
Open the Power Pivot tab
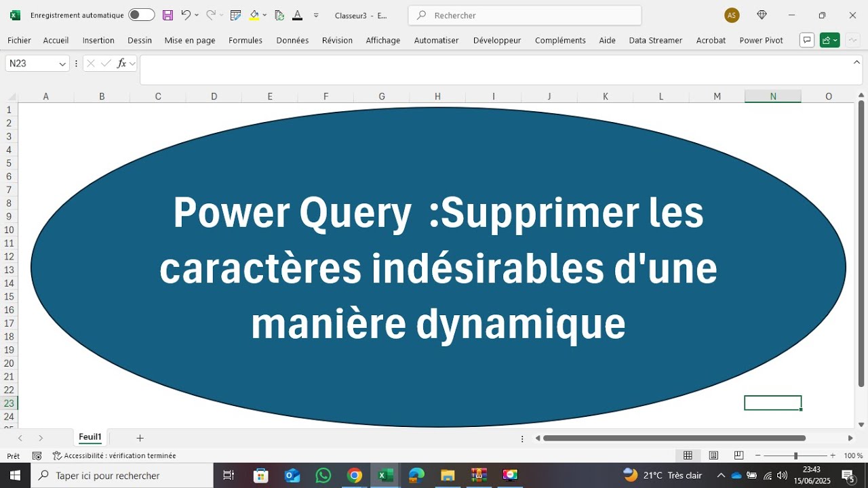click(x=761, y=40)
